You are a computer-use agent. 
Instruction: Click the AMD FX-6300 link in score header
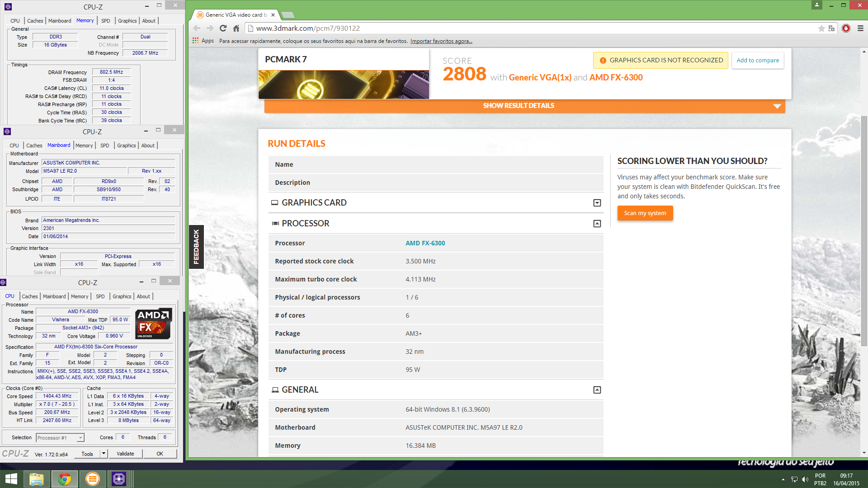[616, 77]
